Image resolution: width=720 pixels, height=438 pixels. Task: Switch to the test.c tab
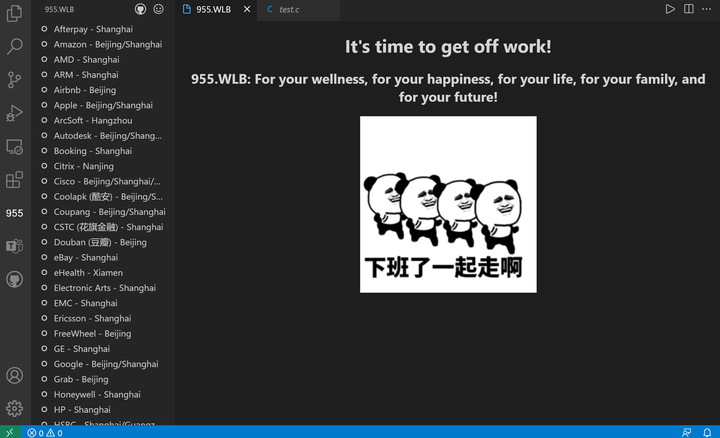288,9
